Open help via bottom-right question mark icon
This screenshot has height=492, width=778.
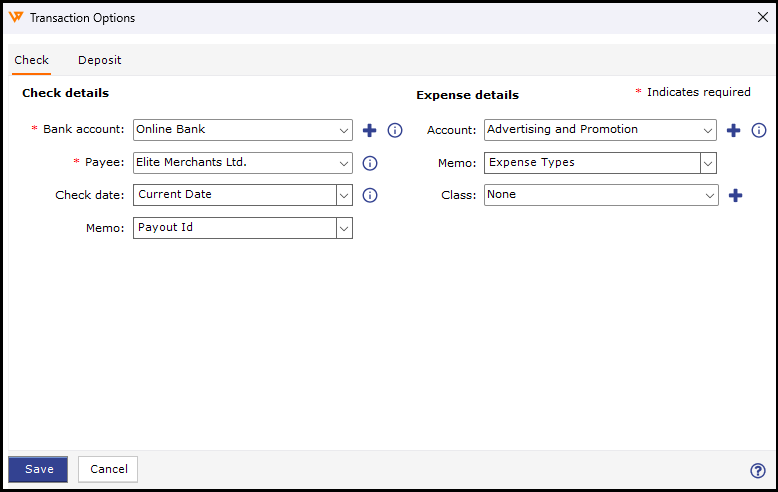pos(758,471)
